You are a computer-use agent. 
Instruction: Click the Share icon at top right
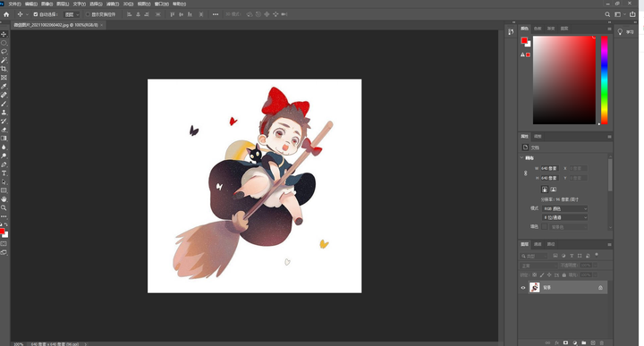(632, 14)
